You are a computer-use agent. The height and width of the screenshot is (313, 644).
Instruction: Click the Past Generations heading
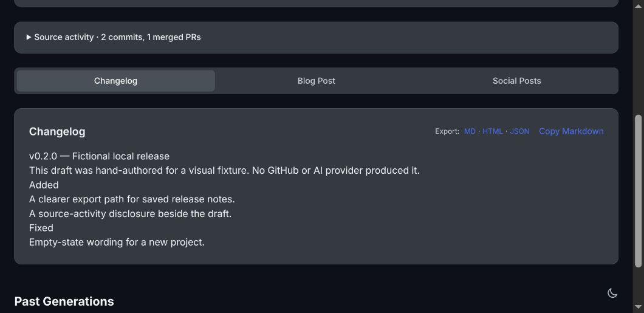pos(64,301)
